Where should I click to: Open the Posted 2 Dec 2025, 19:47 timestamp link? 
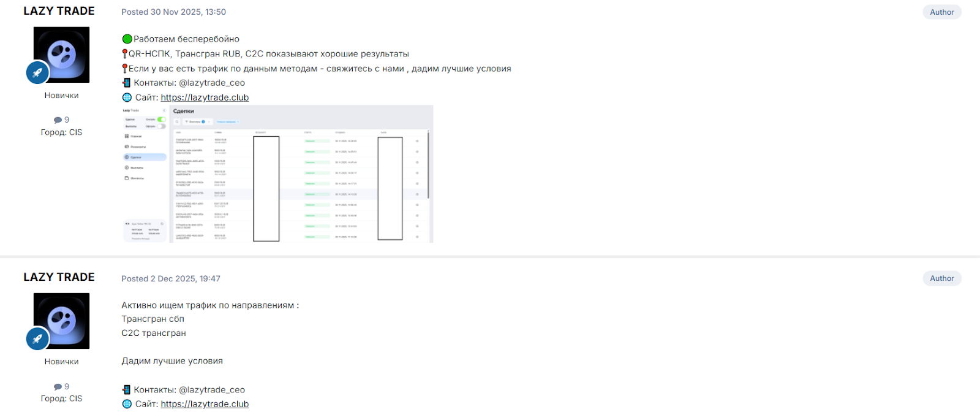point(171,278)
